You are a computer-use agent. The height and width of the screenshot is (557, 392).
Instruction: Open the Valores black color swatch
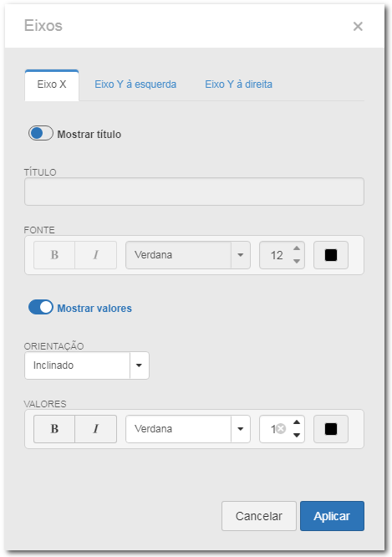(x=331, y=429)
